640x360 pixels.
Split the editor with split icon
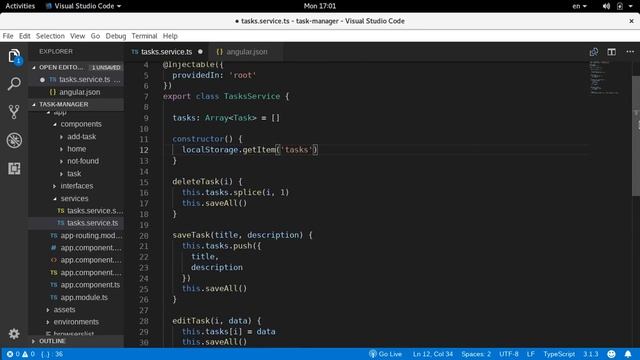611,52
